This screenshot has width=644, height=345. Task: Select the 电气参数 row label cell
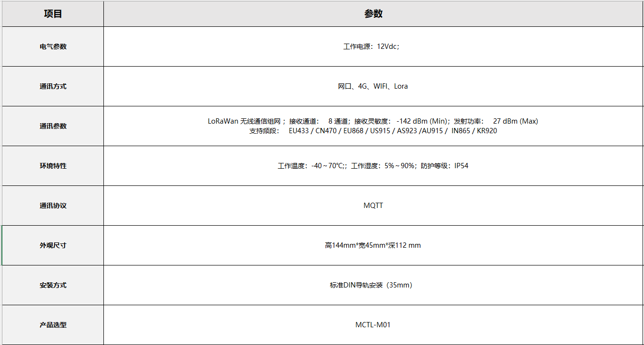coord(53,46)
